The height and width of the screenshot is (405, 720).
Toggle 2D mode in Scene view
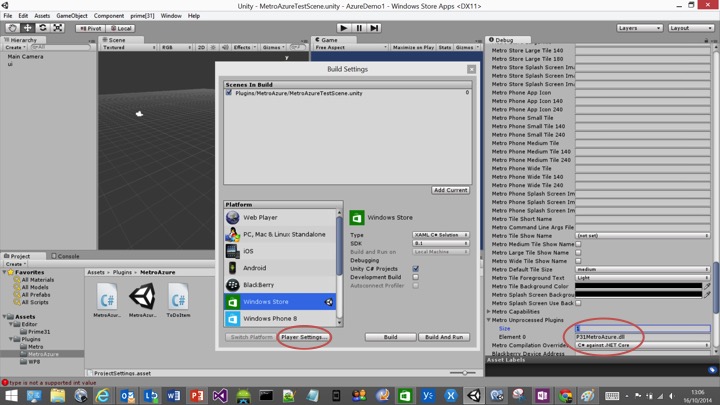(201, 47)
